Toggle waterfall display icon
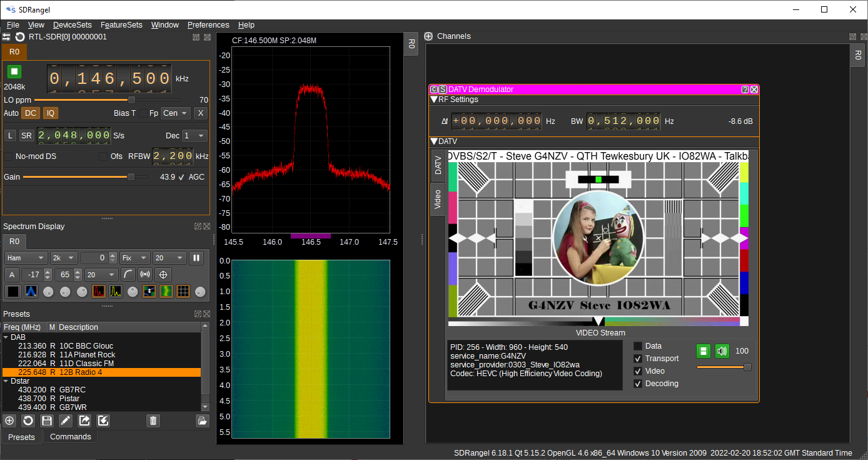The height and width of the screenshot is (460, 868). pyautogui.click(x=166, y=291)
